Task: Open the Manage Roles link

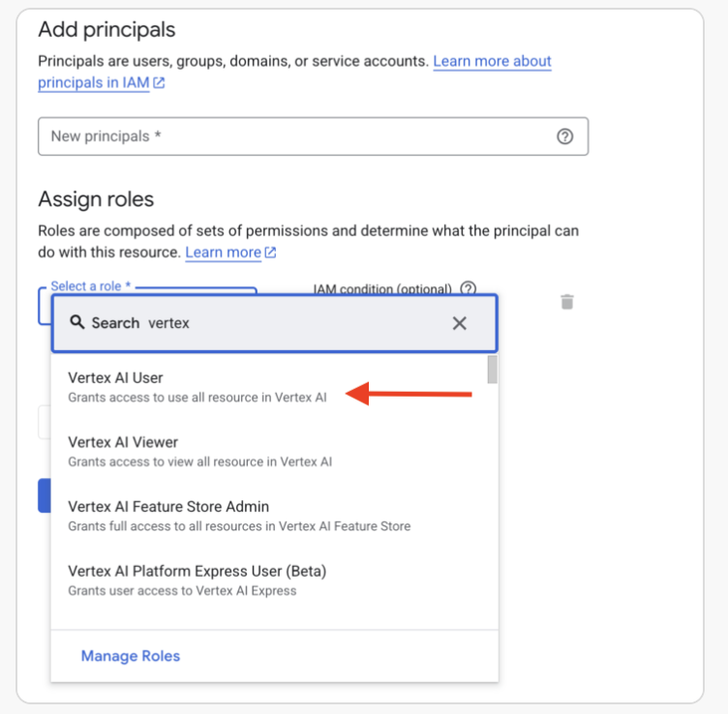Action: [x=131, y=656]
